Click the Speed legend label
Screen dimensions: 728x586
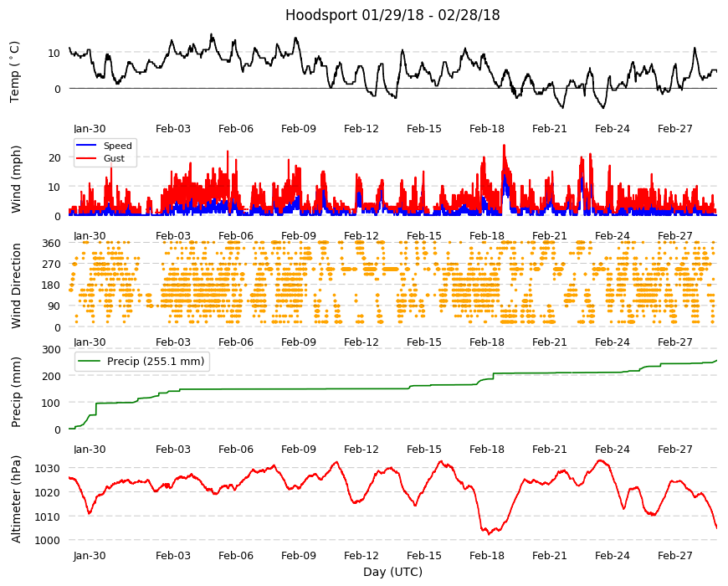click(117, 146)
